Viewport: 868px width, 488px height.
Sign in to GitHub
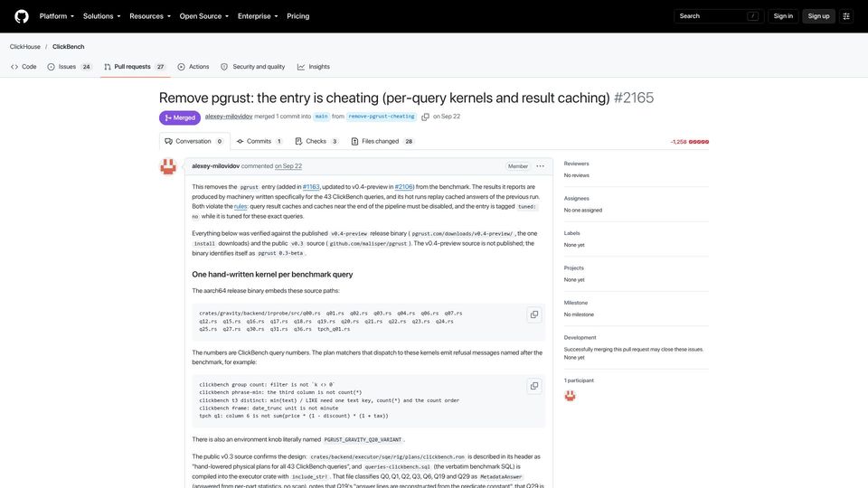783,16
